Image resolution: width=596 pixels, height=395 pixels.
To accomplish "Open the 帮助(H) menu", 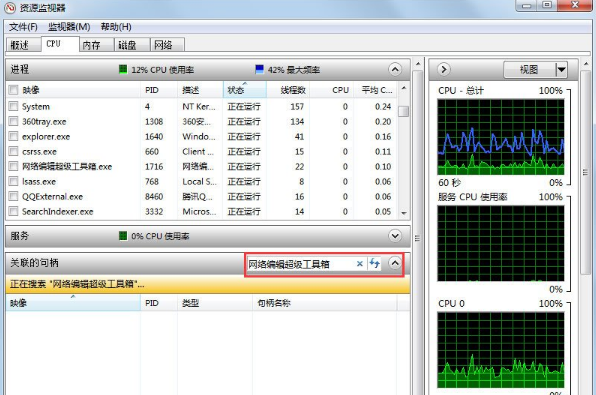I will coord(116,27).
